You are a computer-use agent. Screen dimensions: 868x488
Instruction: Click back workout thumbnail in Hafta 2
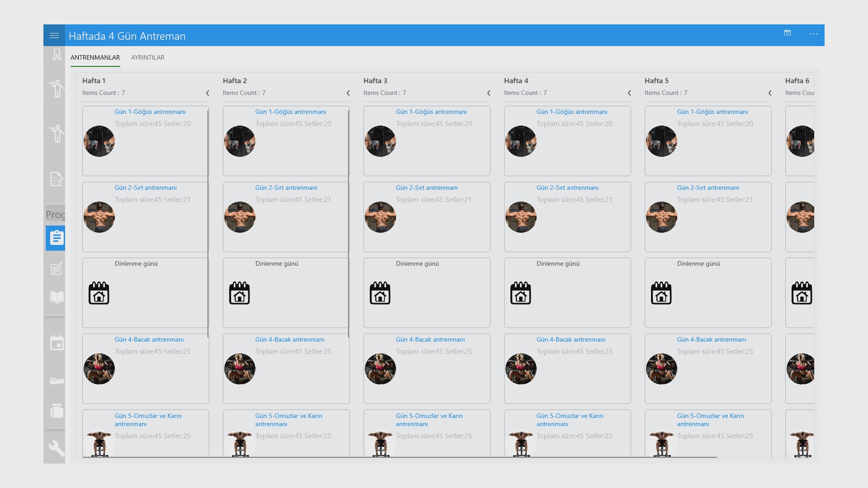240,217
